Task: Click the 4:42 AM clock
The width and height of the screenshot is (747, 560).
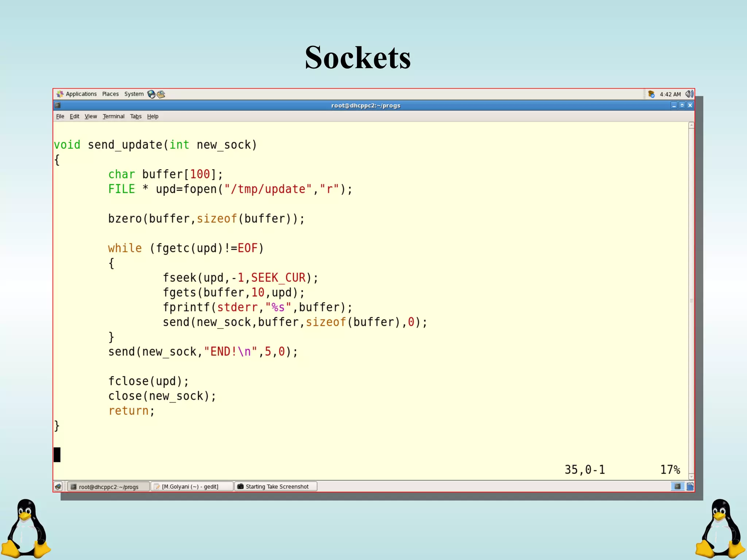Action: (x=670, y=94)
